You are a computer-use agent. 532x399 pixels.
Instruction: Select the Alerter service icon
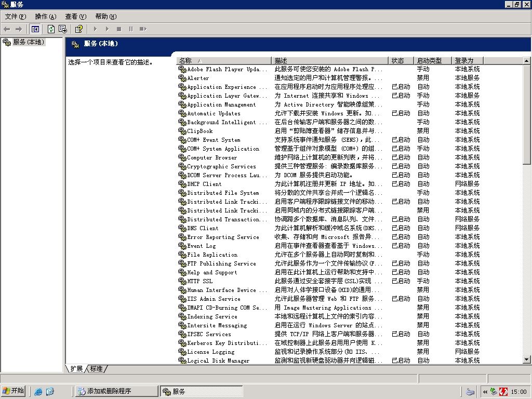(182, 78)
